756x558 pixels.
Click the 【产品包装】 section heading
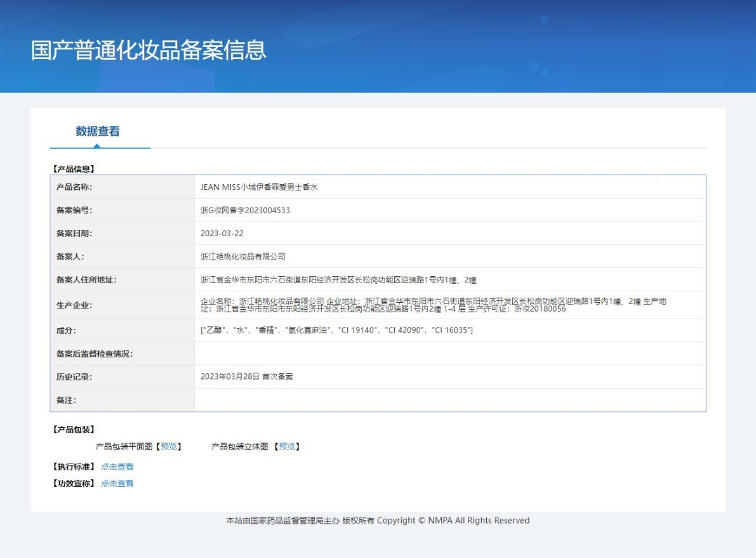73,430
